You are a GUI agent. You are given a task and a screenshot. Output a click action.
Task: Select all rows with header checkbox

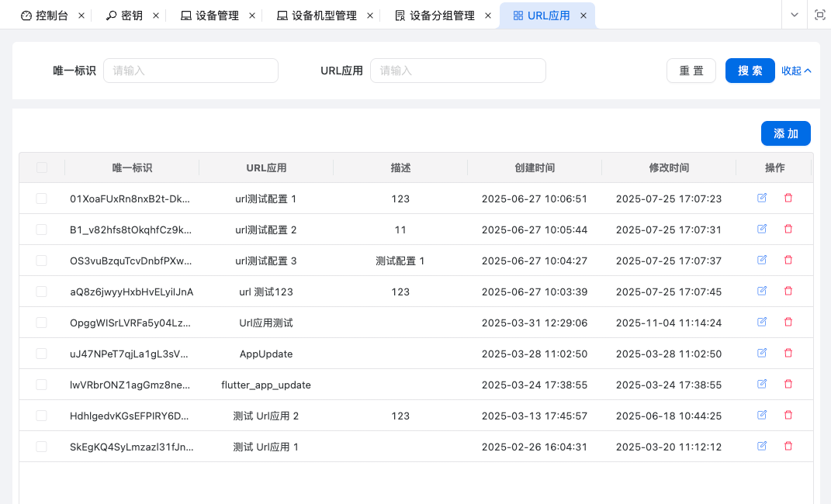(x=42, y=167)
